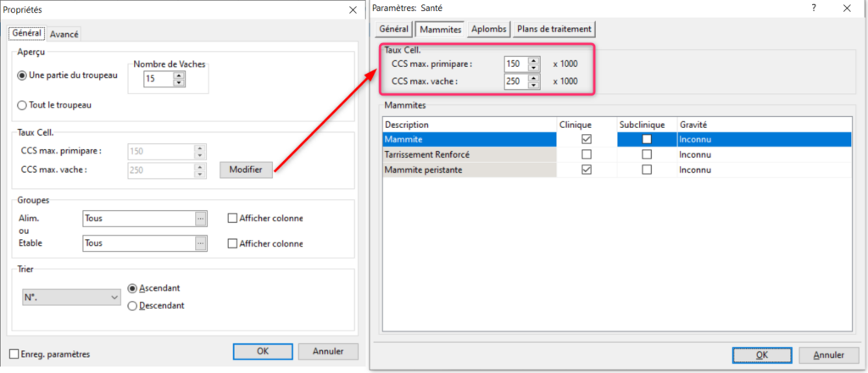Open the Plans de traitement tab

(554, 29)
